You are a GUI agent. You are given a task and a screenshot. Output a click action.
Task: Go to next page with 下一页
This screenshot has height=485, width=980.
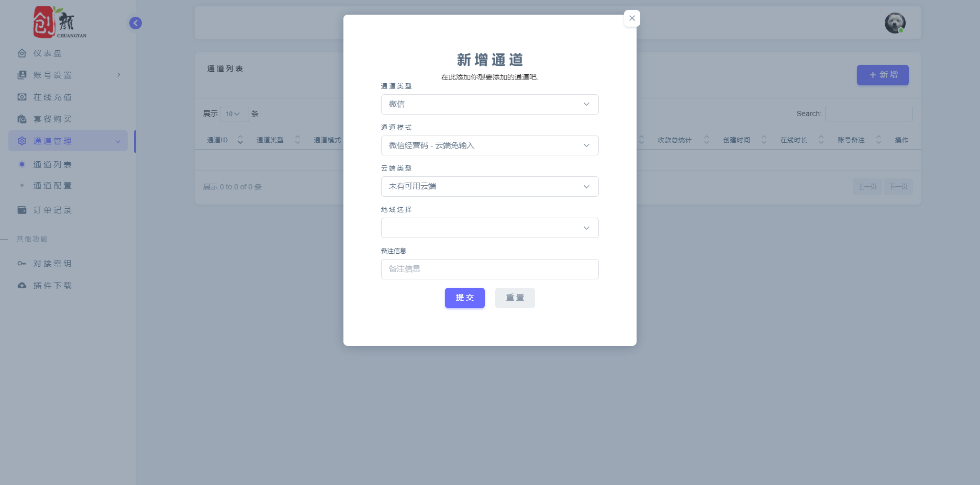tap(898, 187)
